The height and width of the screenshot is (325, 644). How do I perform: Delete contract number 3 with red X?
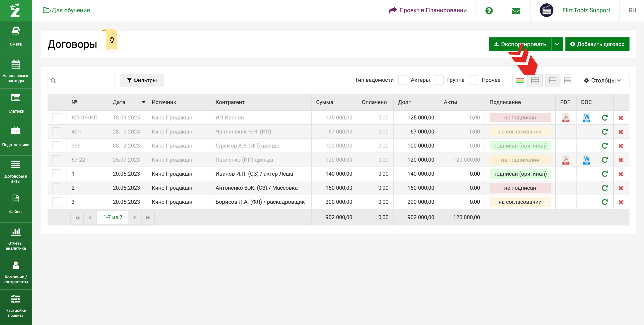[x=621, y=202]
